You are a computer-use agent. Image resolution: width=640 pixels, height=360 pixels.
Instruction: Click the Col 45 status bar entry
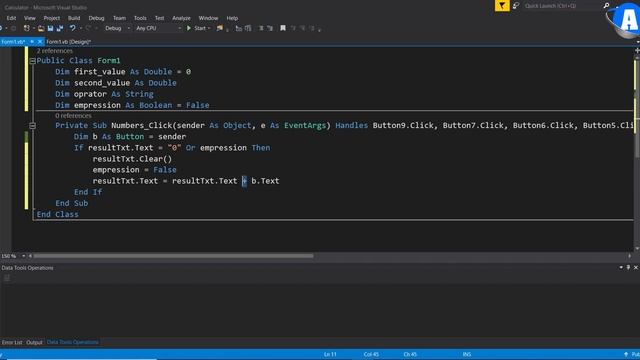[x=371, y=354]
